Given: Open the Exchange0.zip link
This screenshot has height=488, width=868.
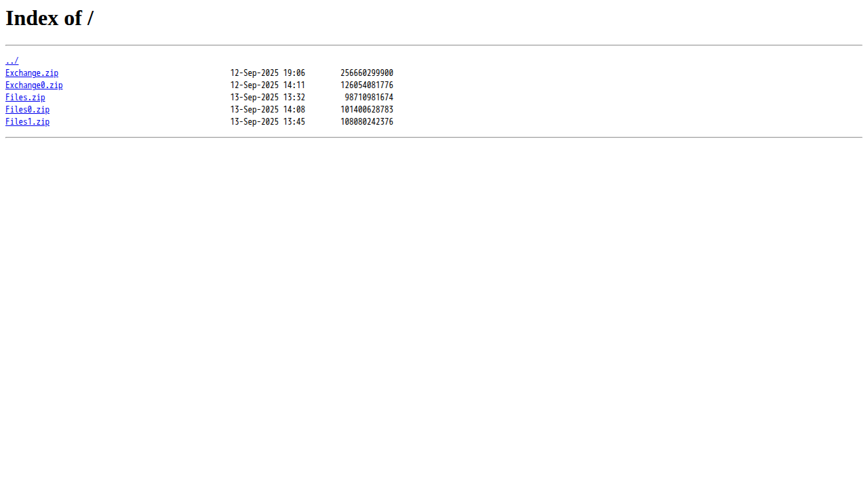Looking at the screenshot, I should point(34,85).
